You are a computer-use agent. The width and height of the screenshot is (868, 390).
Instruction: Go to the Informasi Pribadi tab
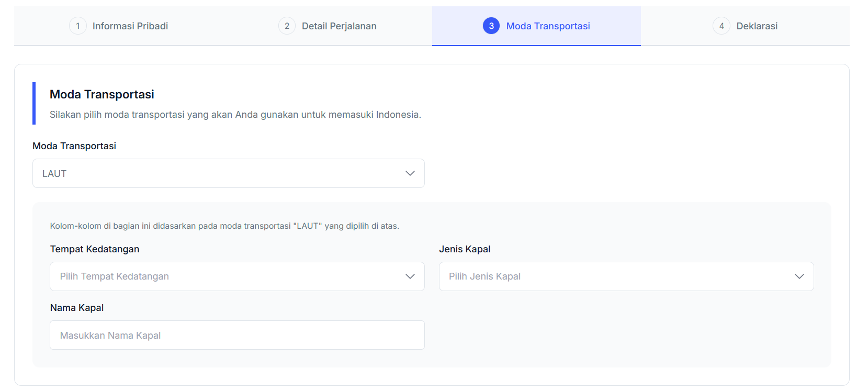point(130,26)
